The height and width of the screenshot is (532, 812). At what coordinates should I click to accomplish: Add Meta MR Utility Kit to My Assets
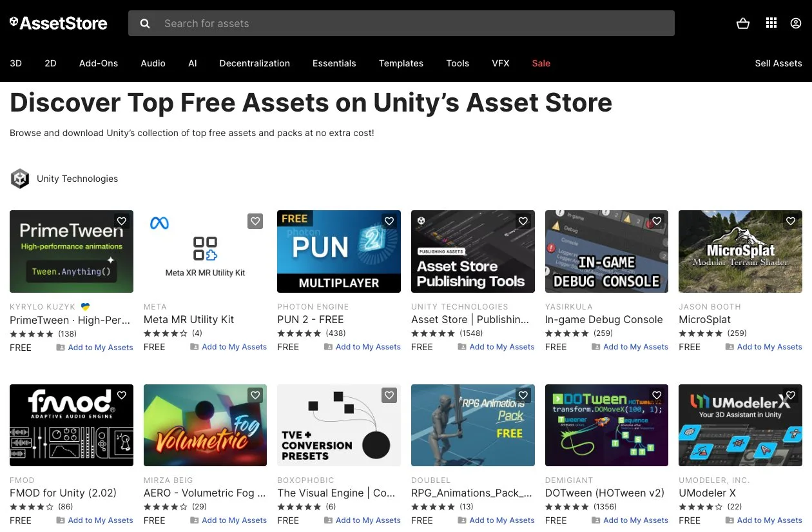pyautogui.click(x=229, y=347)
